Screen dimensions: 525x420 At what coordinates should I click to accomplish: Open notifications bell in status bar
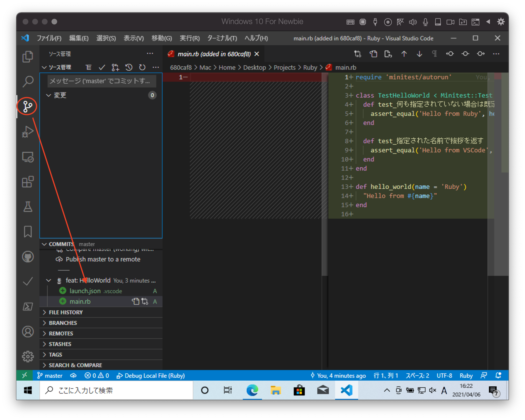coord(498,376)
